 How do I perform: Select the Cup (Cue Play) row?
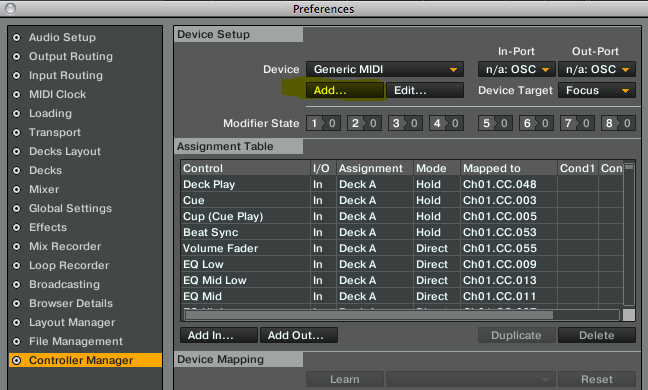[x=402, y=216]
